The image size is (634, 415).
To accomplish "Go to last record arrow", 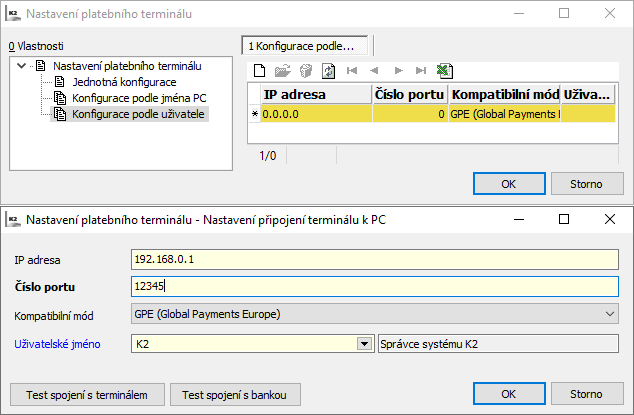I will click(x=421, y=70).
